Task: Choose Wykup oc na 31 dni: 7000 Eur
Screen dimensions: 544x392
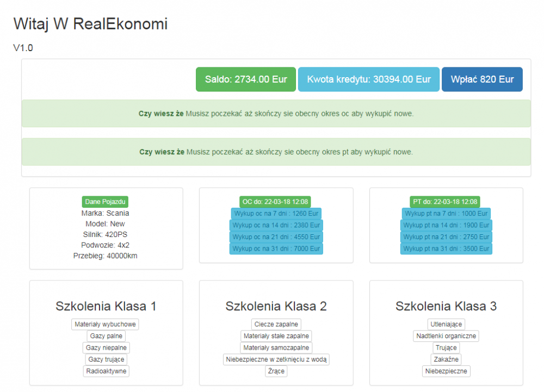Action: coord(276,248)
